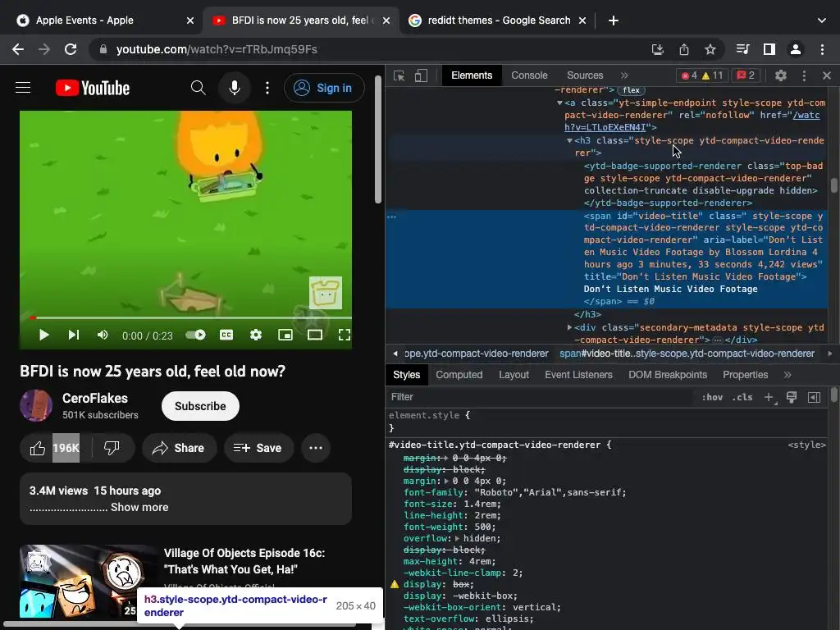
Task: Select span#video-title breadcrumb
Action: click(687, 354)
